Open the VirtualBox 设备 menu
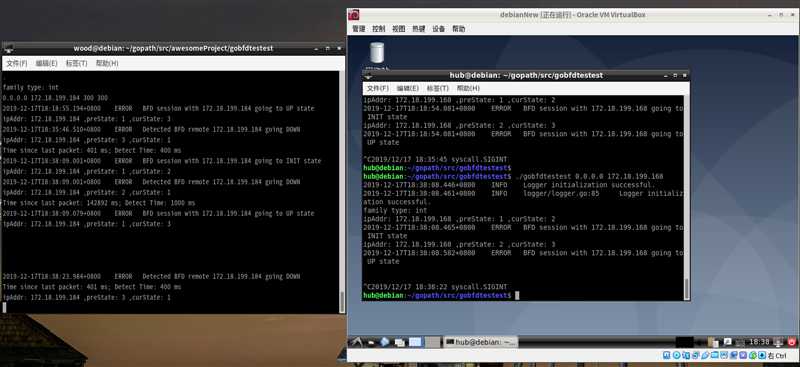 [x=438, y=29]
